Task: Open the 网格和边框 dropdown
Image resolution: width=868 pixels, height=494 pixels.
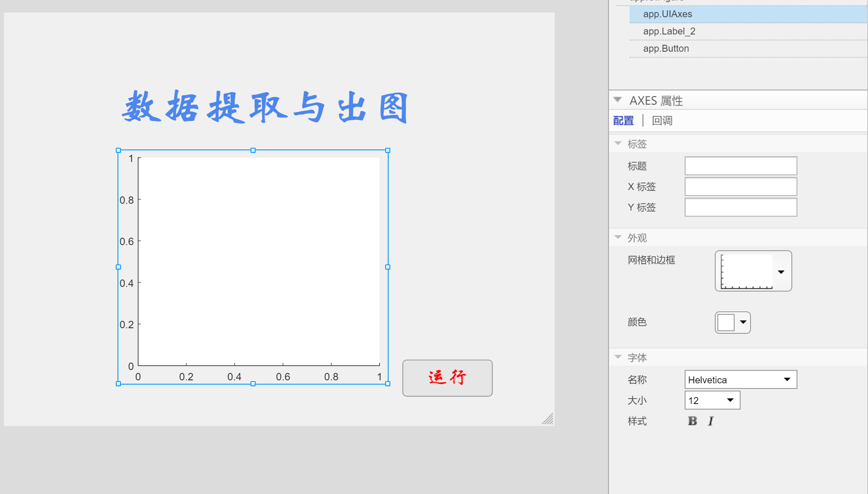Action: point(782,272)
